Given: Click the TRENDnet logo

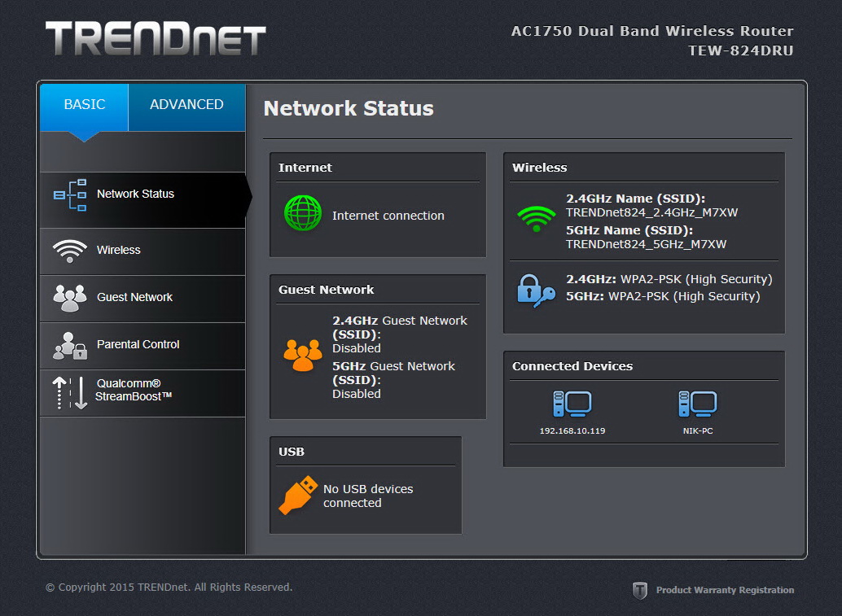Looking at the screenshot, I should pos(156,38).
